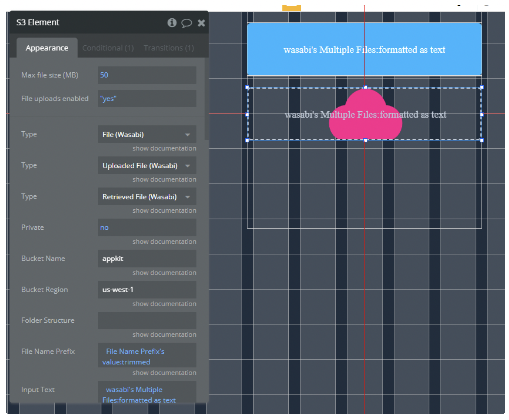Screen dimensions: 509x420
Task: Click the "File uploads enabled" label
Action: click(55, 99)
